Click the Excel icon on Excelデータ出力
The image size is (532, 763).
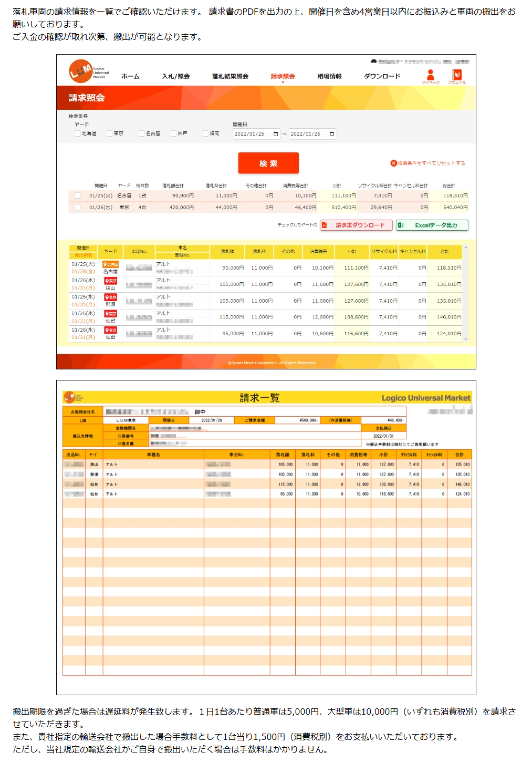(x=401, y=225)
